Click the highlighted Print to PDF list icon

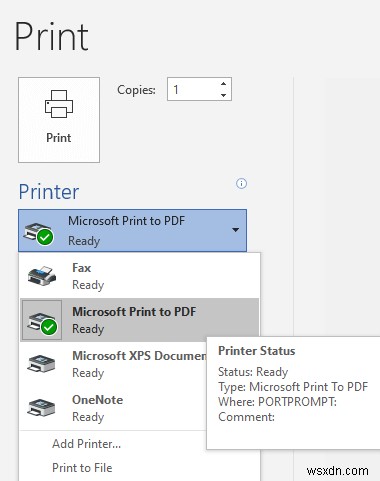[42, 320]
